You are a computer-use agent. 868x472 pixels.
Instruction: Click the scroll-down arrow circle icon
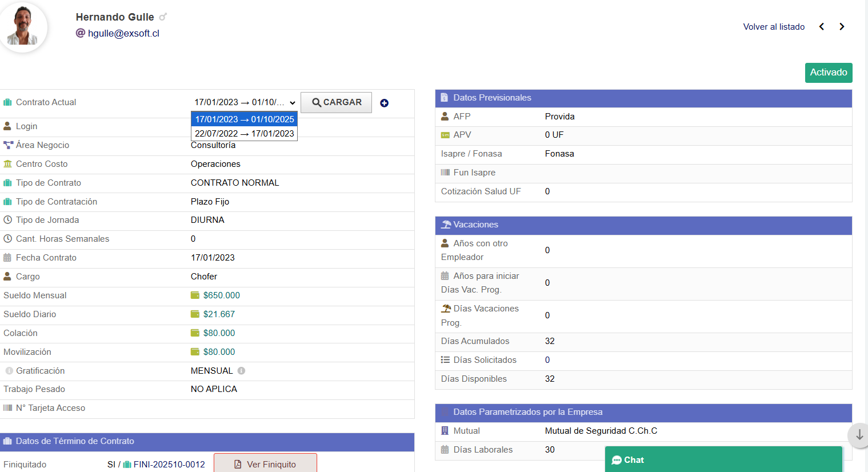pyautogui.click(x=859, y=435)
